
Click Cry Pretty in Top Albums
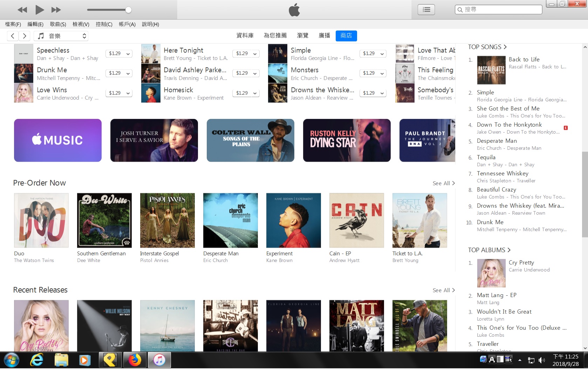coord(521,263)
